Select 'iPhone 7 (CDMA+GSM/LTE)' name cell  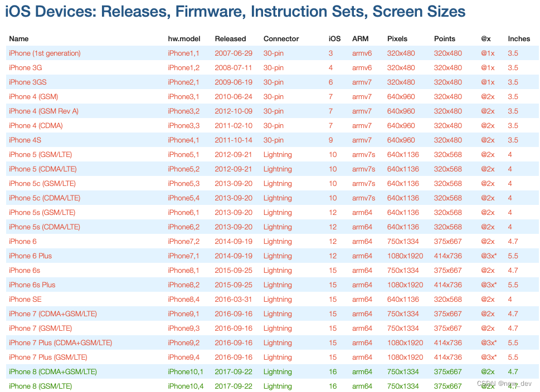coord(53,313)
